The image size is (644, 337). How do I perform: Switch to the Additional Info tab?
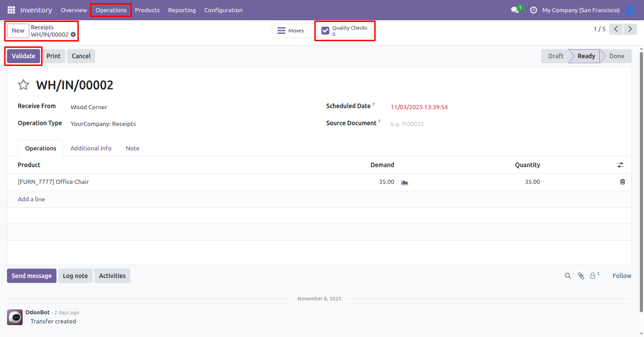91,148
